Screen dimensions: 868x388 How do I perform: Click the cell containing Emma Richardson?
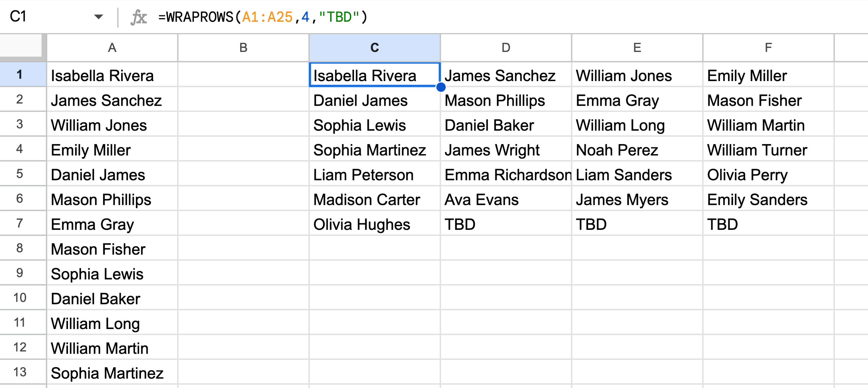tap(506, 175)
